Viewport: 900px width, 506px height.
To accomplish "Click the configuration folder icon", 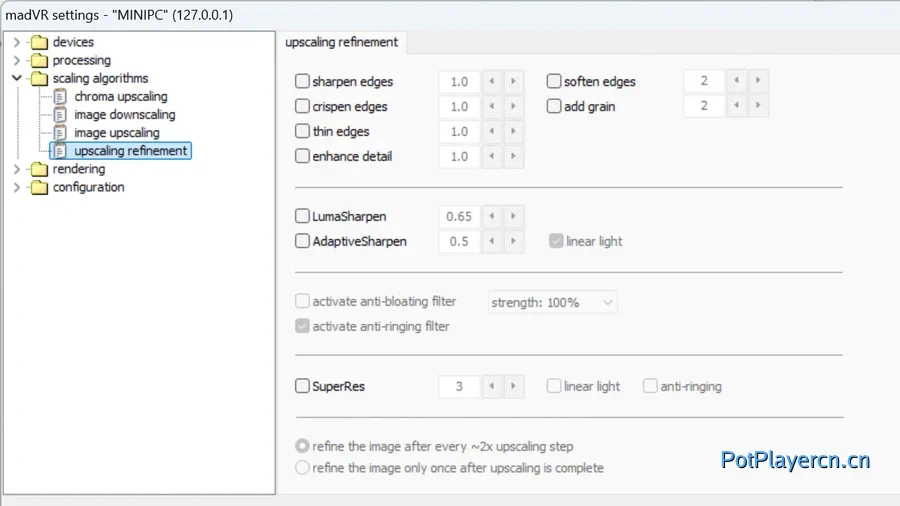I will coord(39,187).
